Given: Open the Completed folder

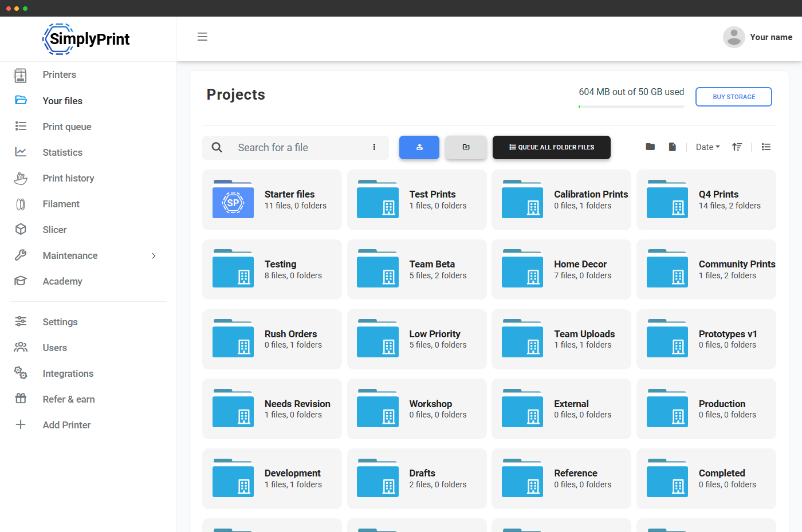Looking at the screenshot, I should click(x=706, y=479).
